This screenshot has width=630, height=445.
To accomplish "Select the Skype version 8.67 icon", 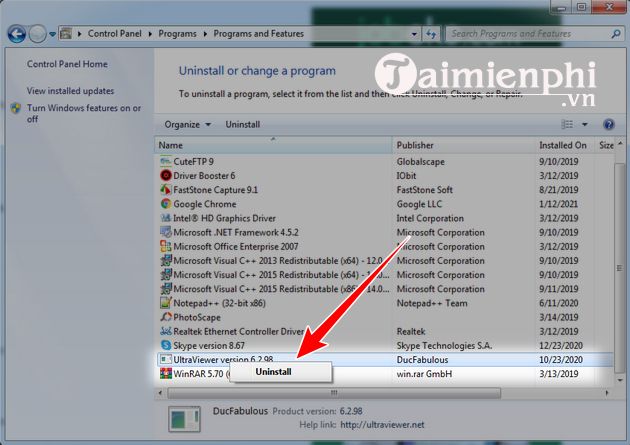I will (166, 345).
